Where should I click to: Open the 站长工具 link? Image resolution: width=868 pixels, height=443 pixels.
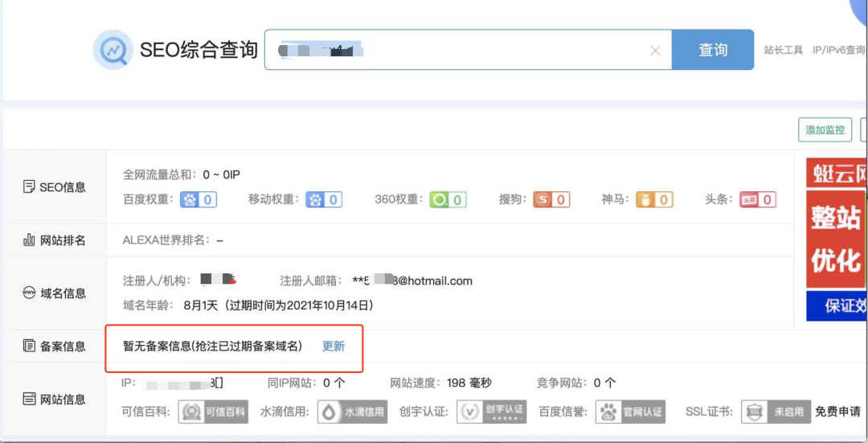pos(784,50)
